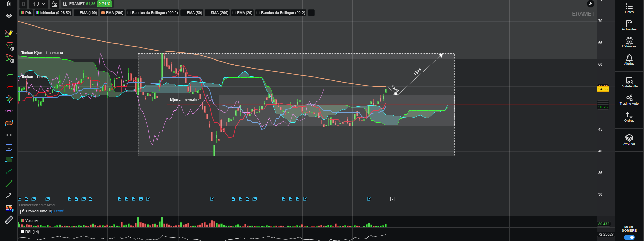The height and width of the screenshot is (241, 644).
Task: Enable the SMA (200) indicator
Action: [208, 13]
